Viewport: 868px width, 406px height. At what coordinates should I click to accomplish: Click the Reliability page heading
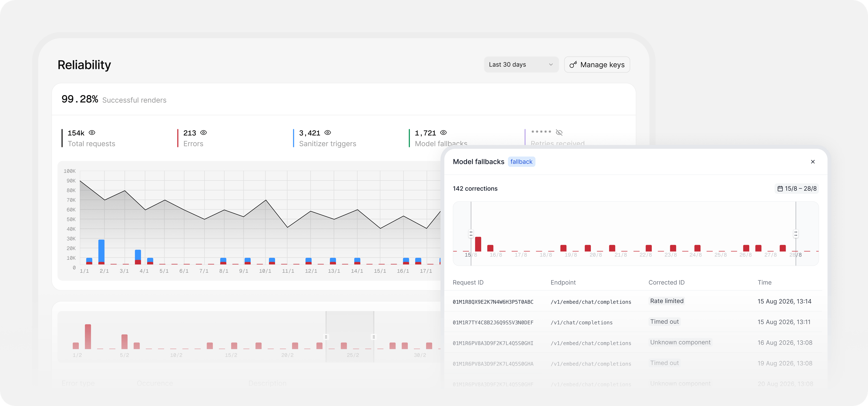click(84, 65)
